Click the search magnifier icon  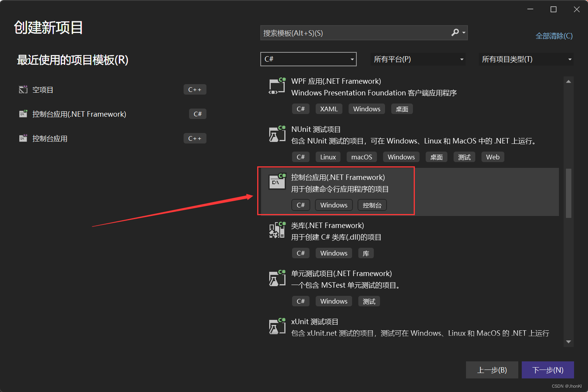pos(455,33)
